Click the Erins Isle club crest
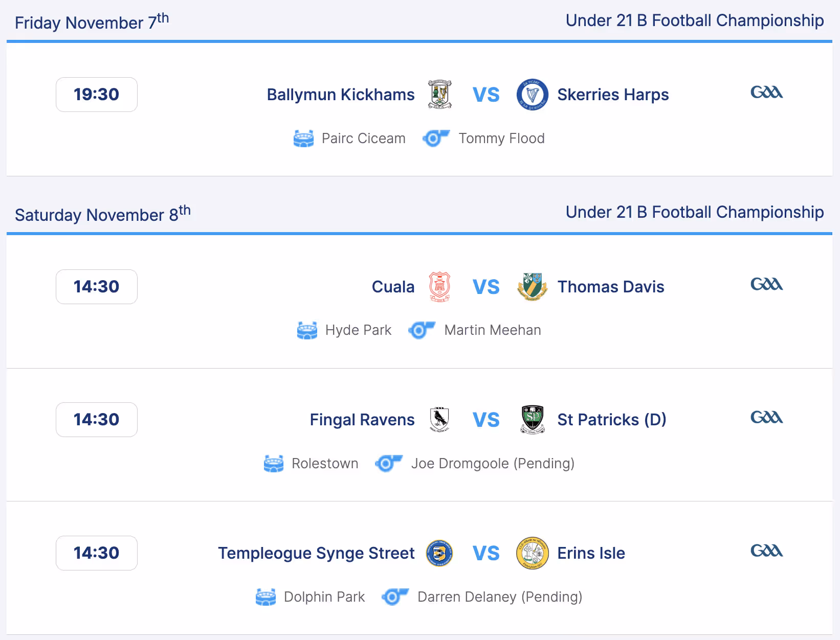The width and height of the screenshot is (840, 640). coord(532,553)
